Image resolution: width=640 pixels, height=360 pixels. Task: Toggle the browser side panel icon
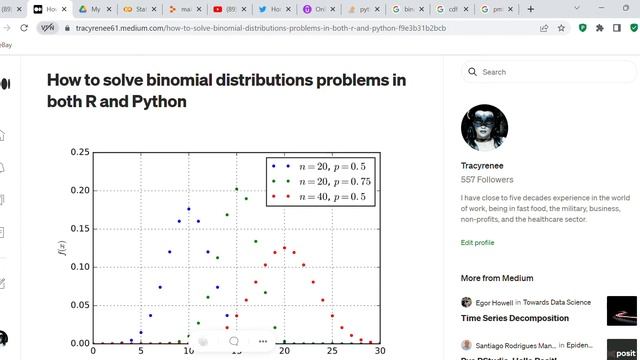click(617, 28)
